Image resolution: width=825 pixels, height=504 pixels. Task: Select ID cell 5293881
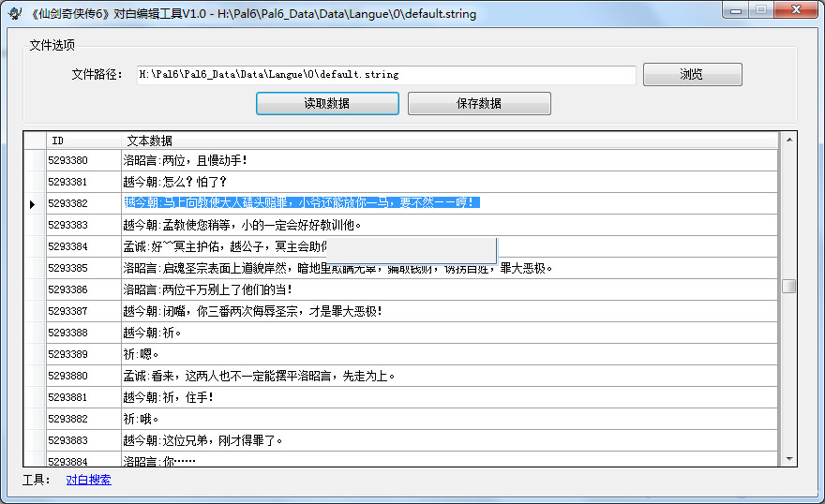[x=83, y=397]
